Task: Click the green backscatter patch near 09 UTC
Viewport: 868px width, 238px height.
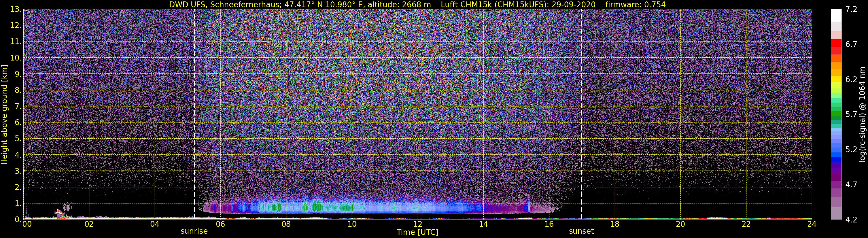Action: pyautogui.click(x=317, y=206)
